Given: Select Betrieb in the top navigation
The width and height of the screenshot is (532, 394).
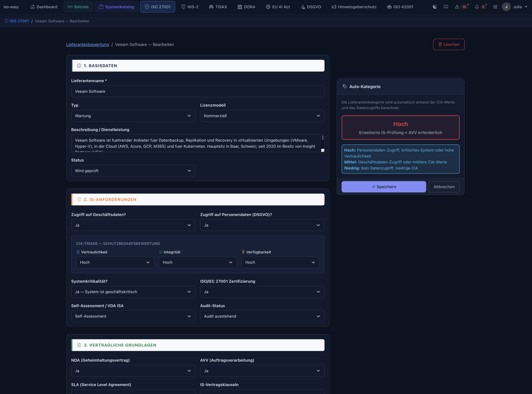Looking at the screenshot, I should click(x=78, y=7).
